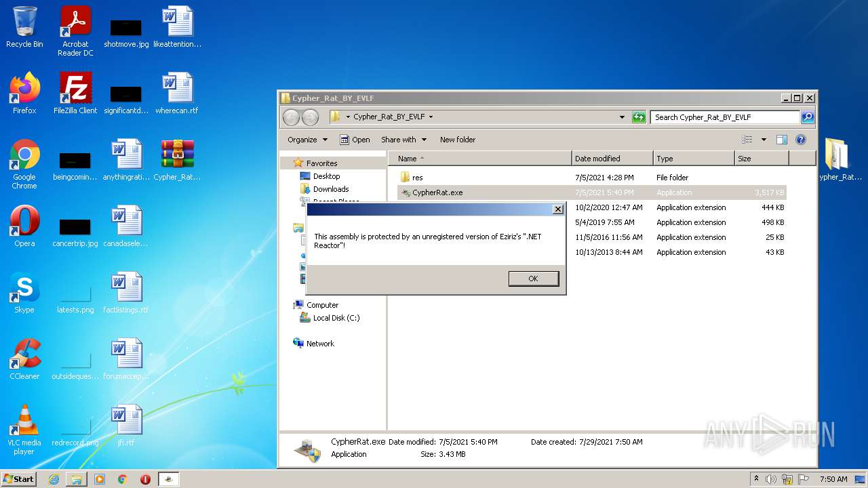The image size is (868, 488).
Task: Select the wherecan.rtf document icon
Action: pos(177,94)
